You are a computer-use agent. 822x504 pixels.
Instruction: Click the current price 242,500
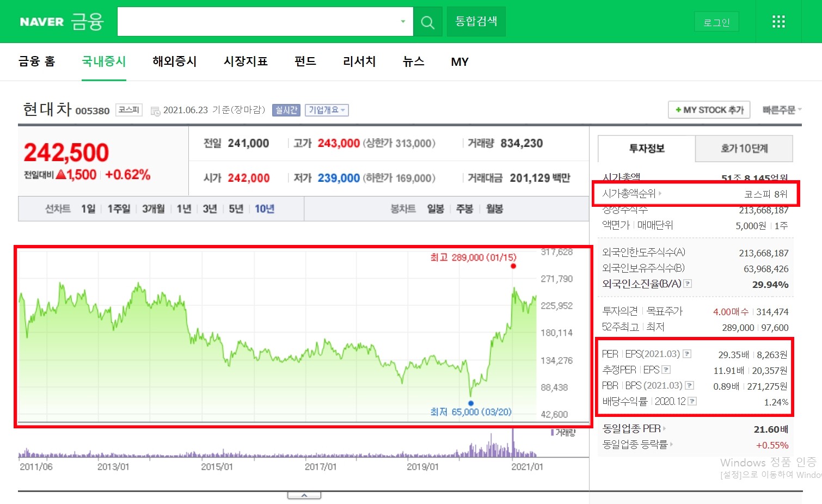click(x=66, y=152)
